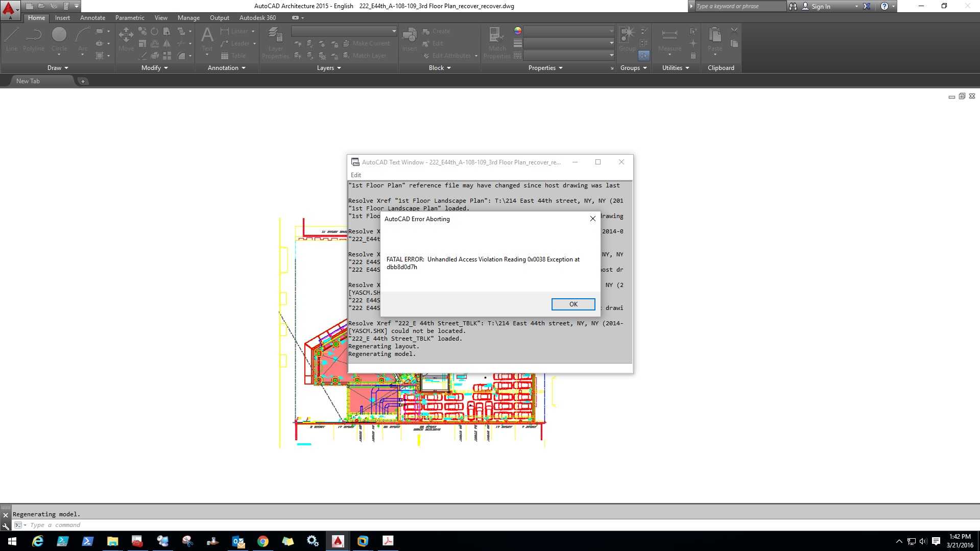
Task: Close the AutoCAD Error Aborting dialog
Action: point(593,219)
